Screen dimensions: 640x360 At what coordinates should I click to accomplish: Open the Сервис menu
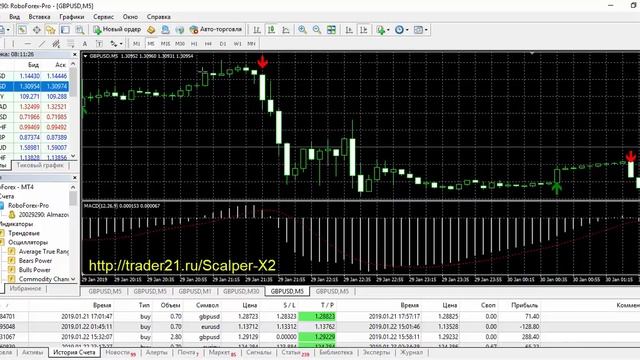click(x=103, y=17)
